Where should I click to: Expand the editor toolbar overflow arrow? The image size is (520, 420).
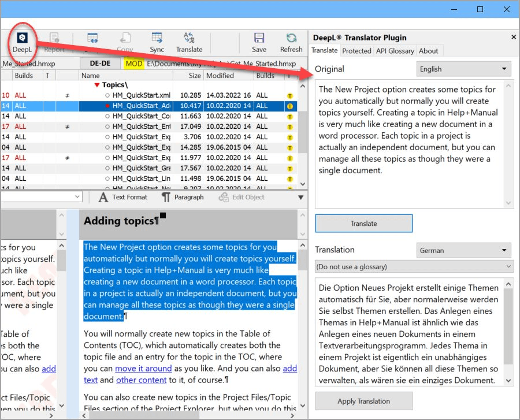click(x=301, y=197)
